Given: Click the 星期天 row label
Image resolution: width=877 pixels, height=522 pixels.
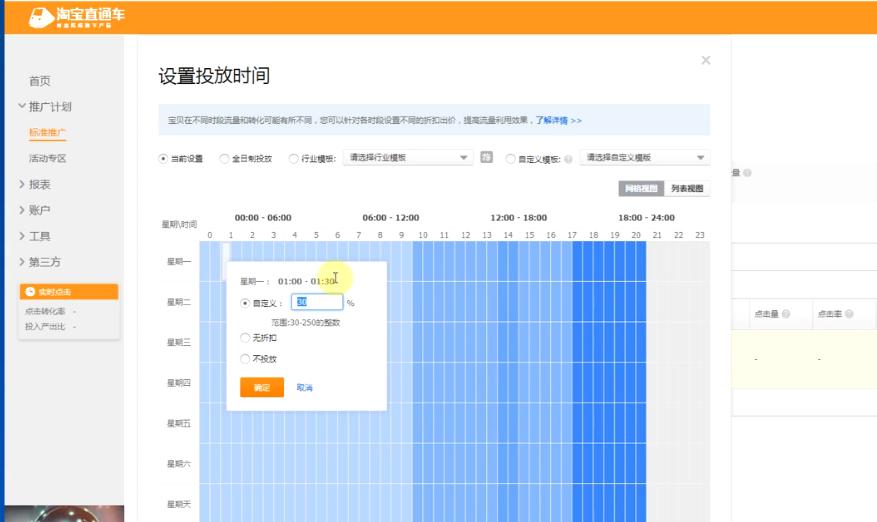Looking at the screenshot, I should 179,504.
